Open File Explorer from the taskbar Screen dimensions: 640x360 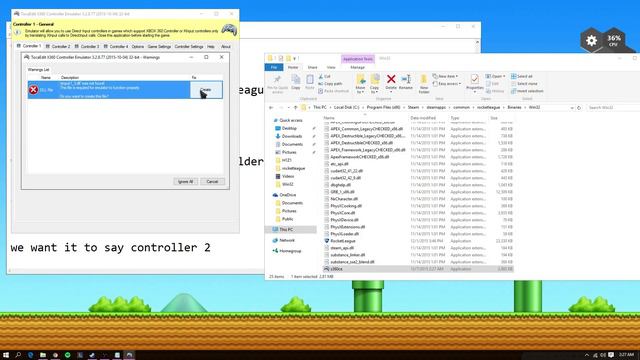click(x=43, y=355)
